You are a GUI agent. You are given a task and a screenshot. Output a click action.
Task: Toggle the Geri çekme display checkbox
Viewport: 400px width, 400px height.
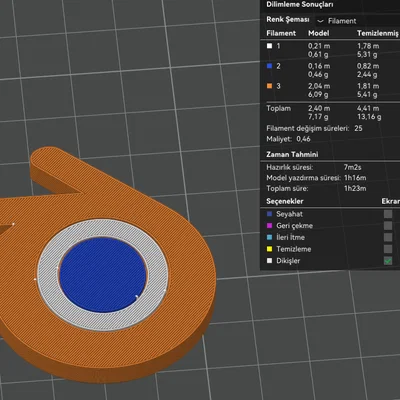pyautogui.click(x=388, y=226)
